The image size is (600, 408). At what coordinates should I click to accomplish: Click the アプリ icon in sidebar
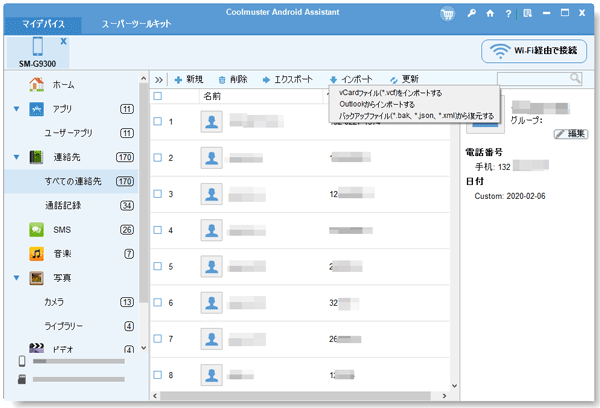pos(36,109)
